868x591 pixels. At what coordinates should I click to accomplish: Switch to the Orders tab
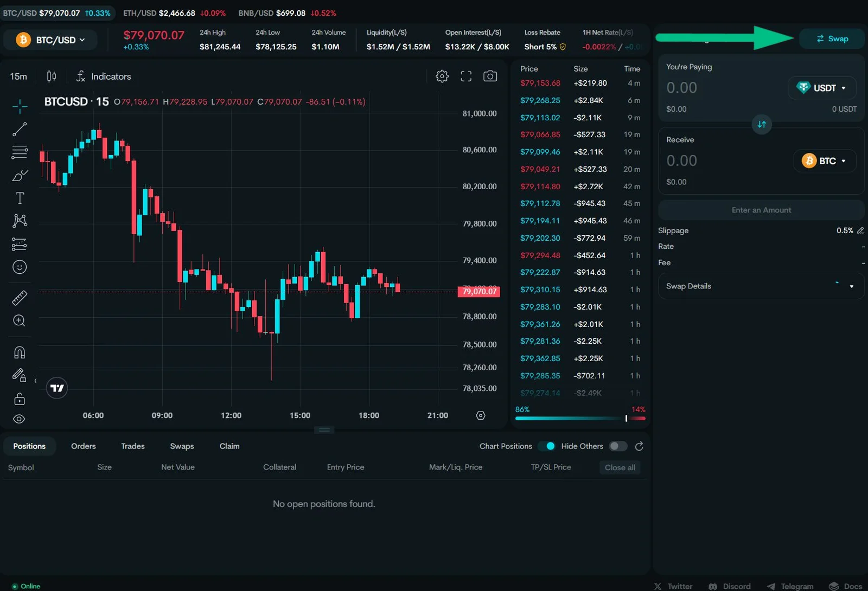pyautogui.click(x=84, y=446)
